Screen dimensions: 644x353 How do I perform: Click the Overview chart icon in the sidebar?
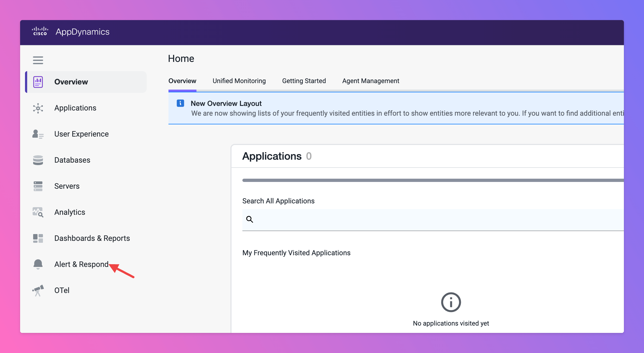(38, 82)
